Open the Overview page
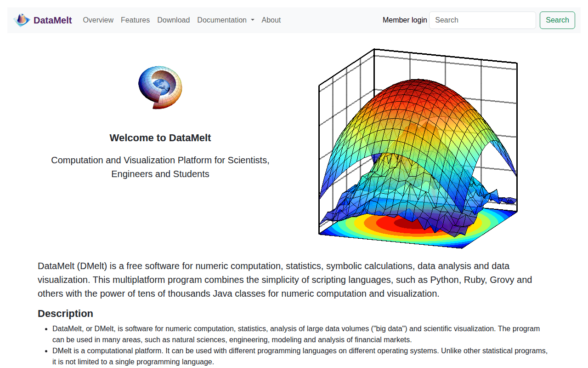Viewport: 588px width, 368px height. click(98, 20)
